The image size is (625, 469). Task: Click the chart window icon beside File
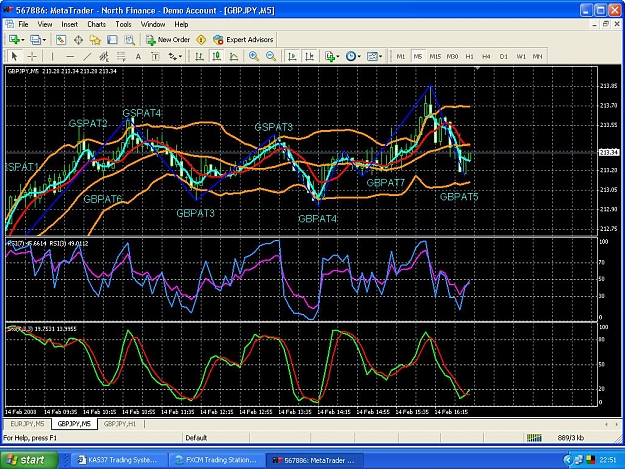[x=10, y=24]
